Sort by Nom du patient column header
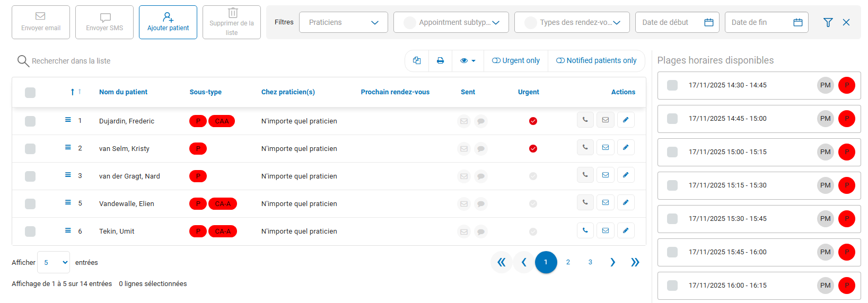Viewport: 868px width, 303px height. click(x=123, y=92)
